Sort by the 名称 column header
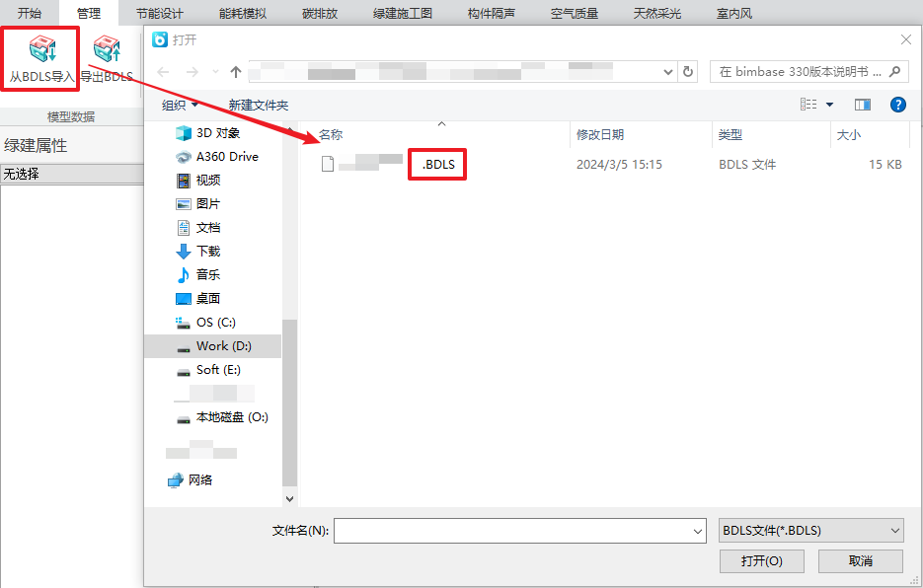 pos(331,135)
